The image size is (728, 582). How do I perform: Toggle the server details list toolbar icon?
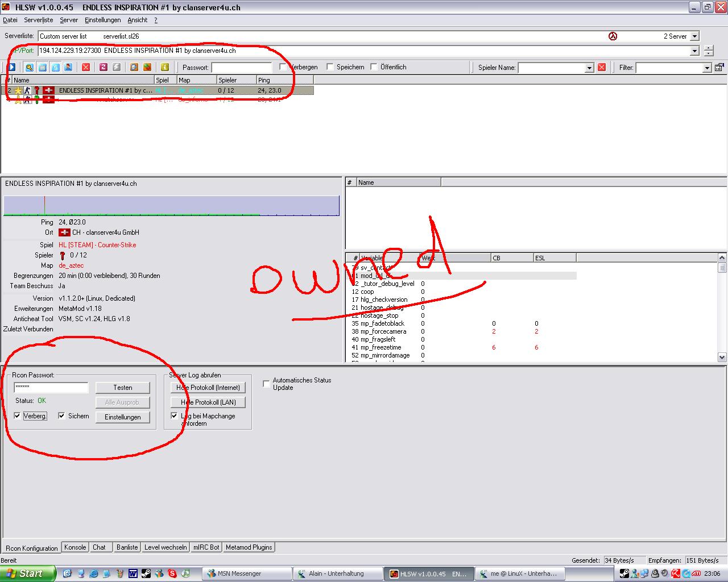tap(43, 67)
